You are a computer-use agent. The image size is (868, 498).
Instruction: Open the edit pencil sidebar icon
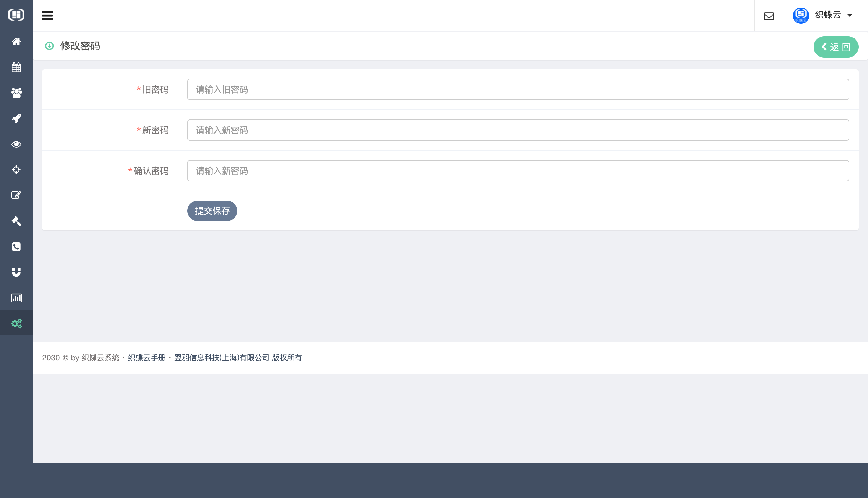(16, 195)
